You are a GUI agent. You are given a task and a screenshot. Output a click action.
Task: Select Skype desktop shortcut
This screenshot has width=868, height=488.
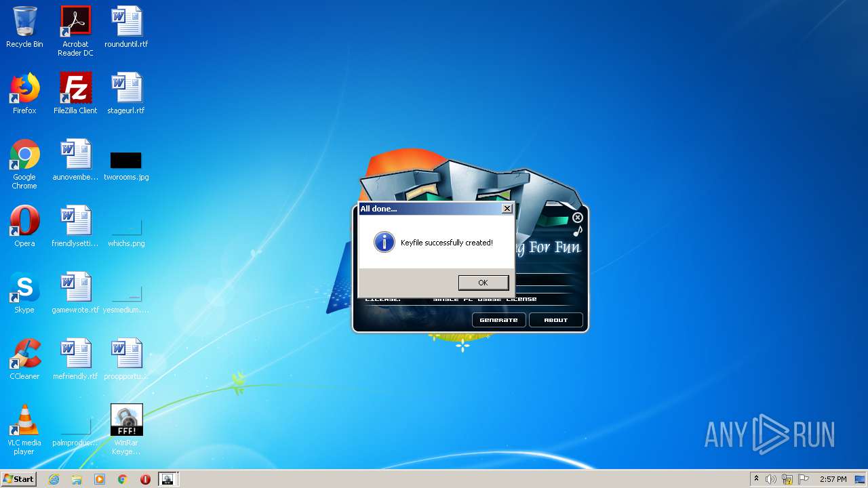[24, 293]
